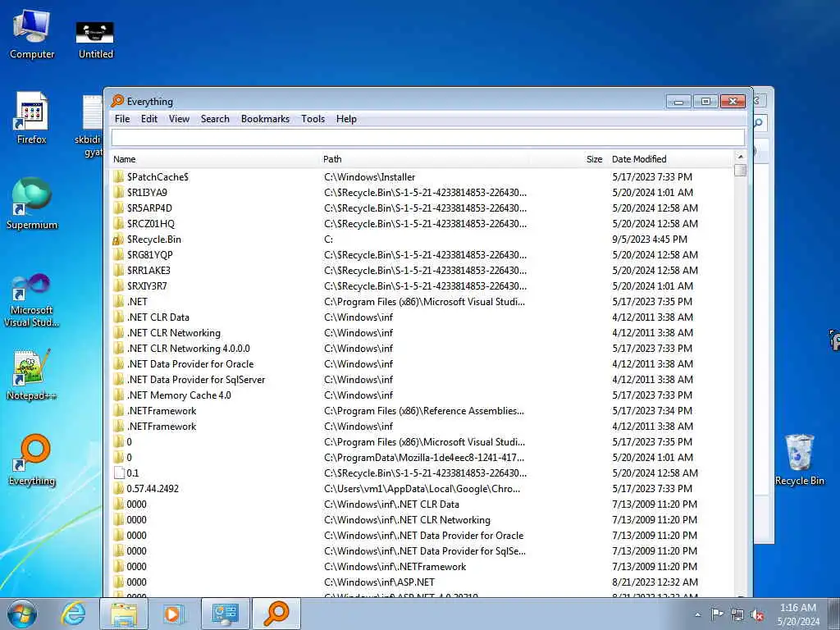This screenshot has height=630, width=840.
Task: Select the 0.57.44.2492 result
Action: [153, 489]
